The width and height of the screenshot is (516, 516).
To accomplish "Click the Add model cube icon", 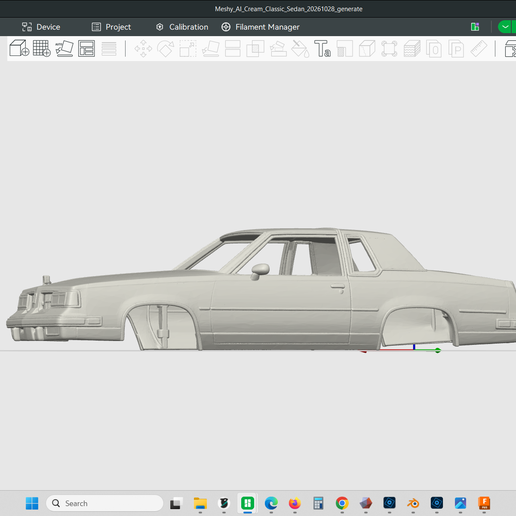I will (19, 48).
